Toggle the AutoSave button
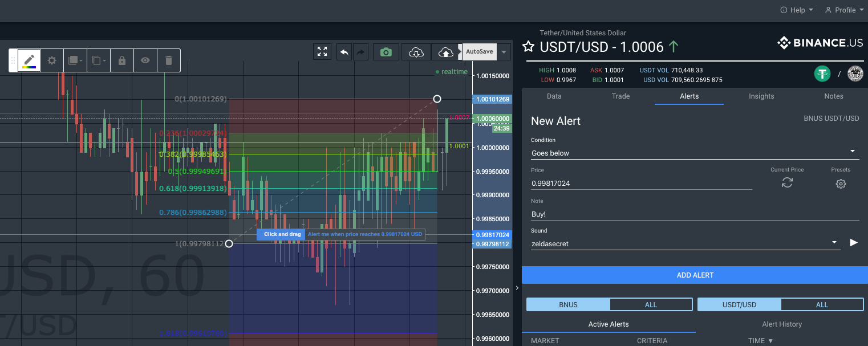868x346 pixels. coord(479,51)
